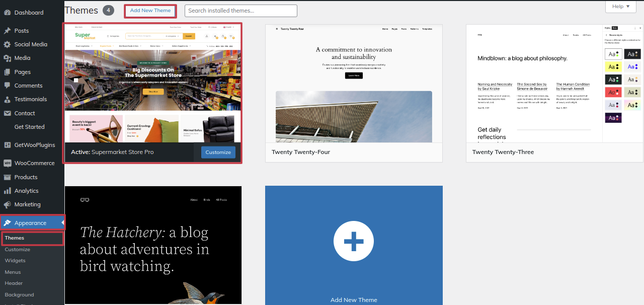Open the Supermarket Store Pro theme preview

click(153, 83)
